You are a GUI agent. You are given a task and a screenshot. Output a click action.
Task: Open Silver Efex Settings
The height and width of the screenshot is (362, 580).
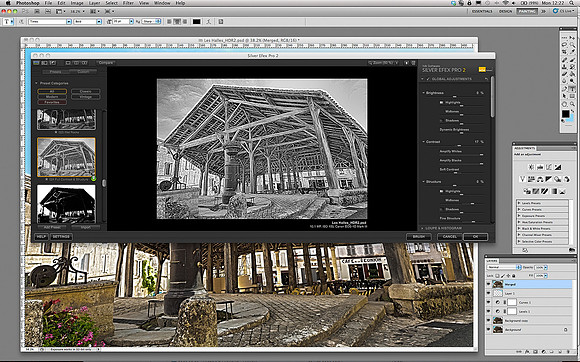61,237
